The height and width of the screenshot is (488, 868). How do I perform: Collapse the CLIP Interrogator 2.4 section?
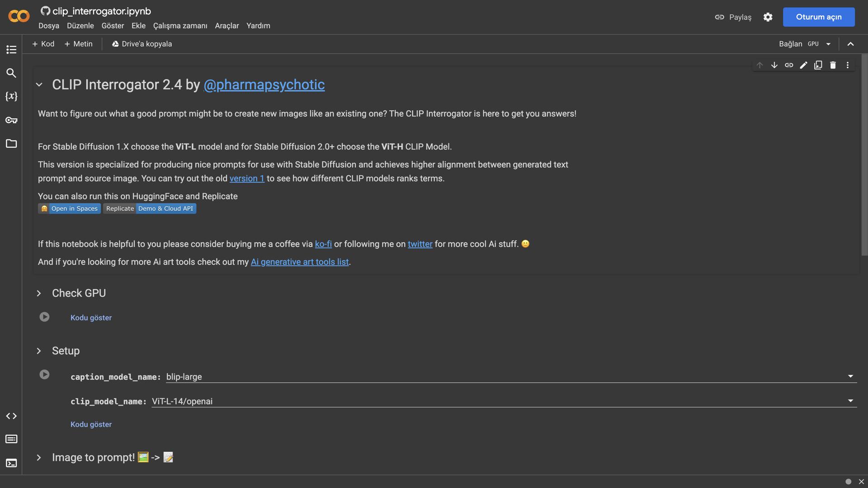point(39,84)
